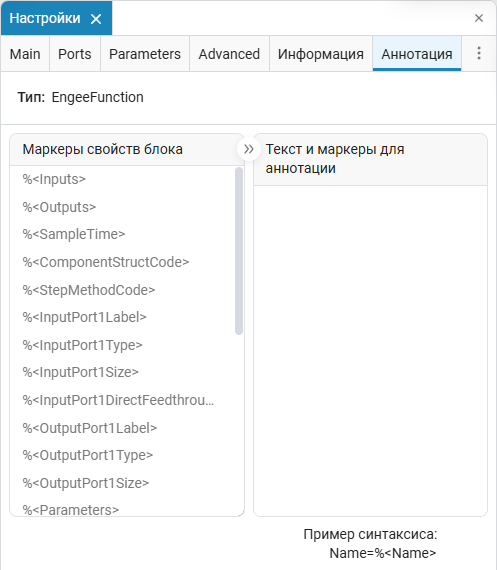
Task: Choose the %<InputPort1DirectFeedthrou… marker
Action: [119, 400]
